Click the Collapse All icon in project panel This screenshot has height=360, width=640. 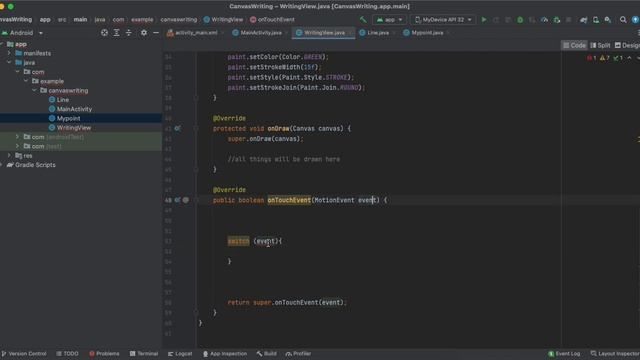[x=129, y=33]
